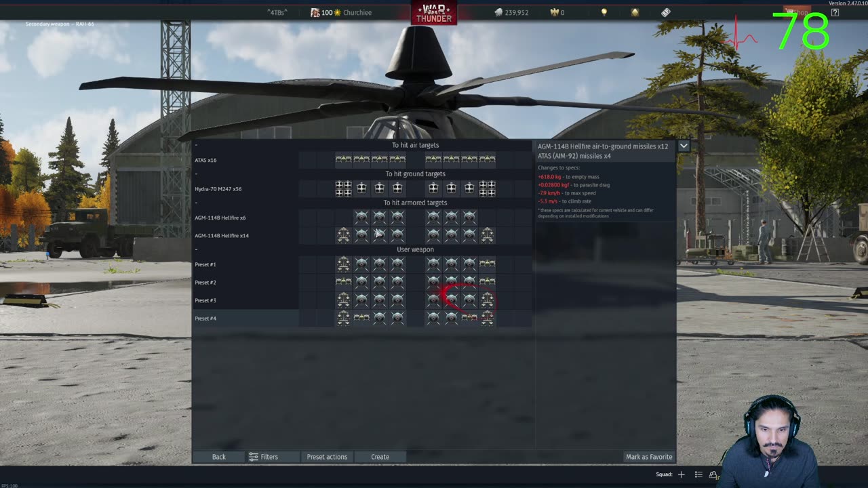868x488 pixels.
Task: Click leftmost ATAS missile icon in ATAS x16 row
Action: pos(343,160)
